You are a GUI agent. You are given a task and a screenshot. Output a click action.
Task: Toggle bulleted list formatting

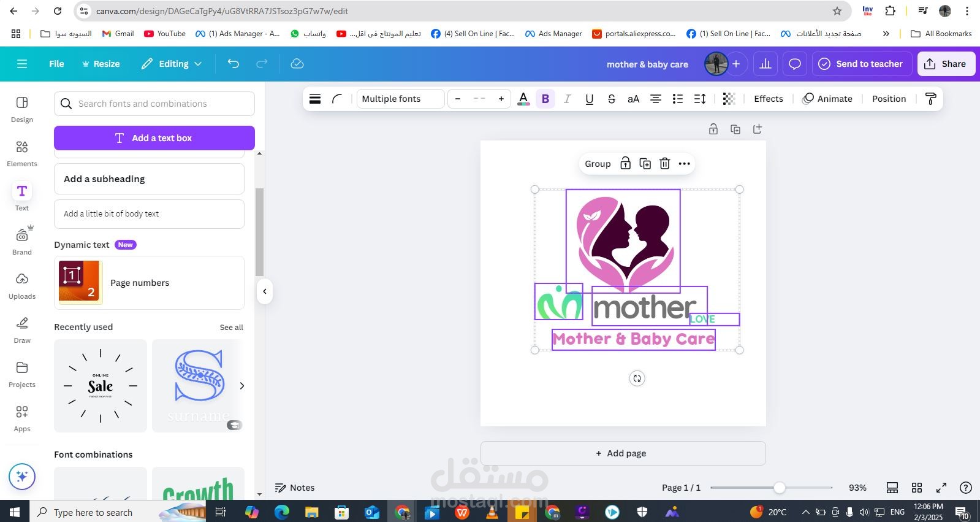pos(678,99)
